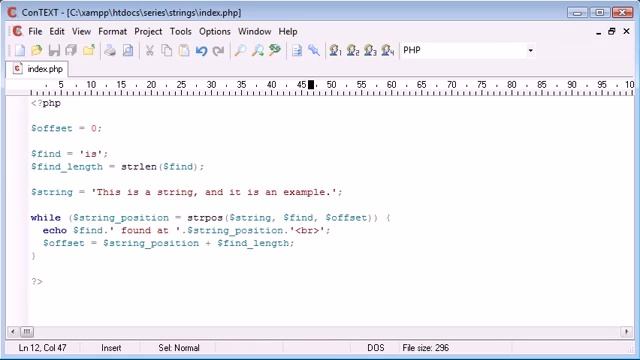Image resolution: width=640 pixels, height=360 pixels.
Task: Run user command 4
Action: tap(387, 51)
